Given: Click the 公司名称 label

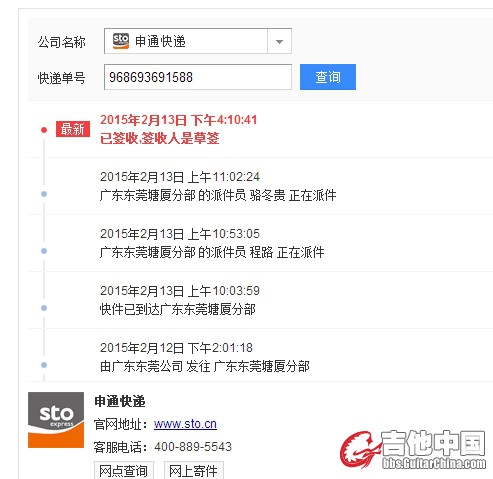Looking at the screenshot, I should click(x=62, y=42).
